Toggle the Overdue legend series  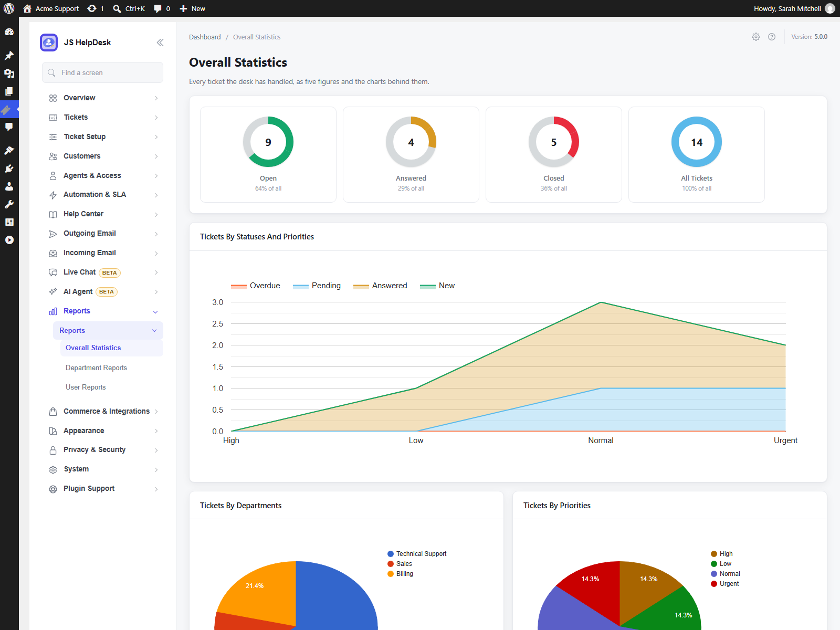256,286
